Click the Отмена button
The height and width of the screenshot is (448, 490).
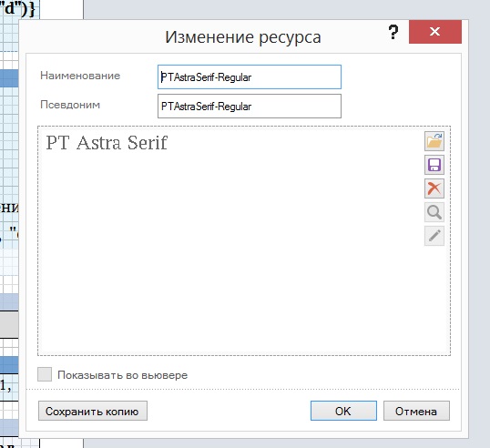point(416,411)
